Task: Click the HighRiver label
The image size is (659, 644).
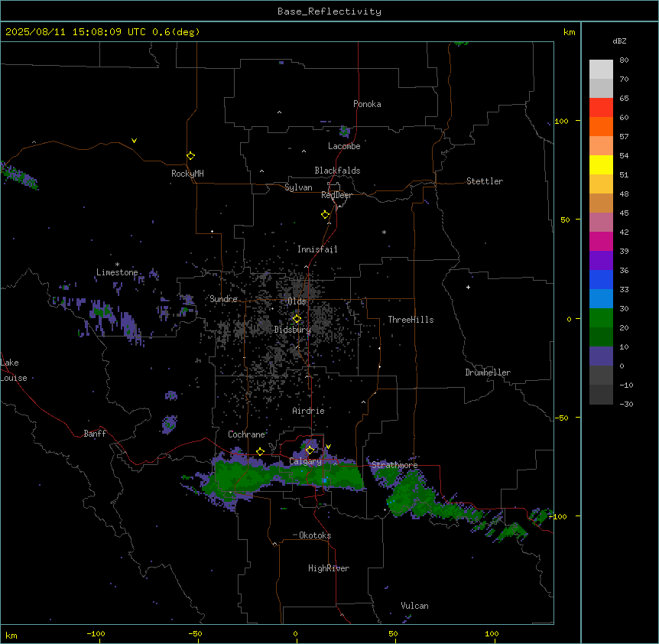Action: point(329,568)
